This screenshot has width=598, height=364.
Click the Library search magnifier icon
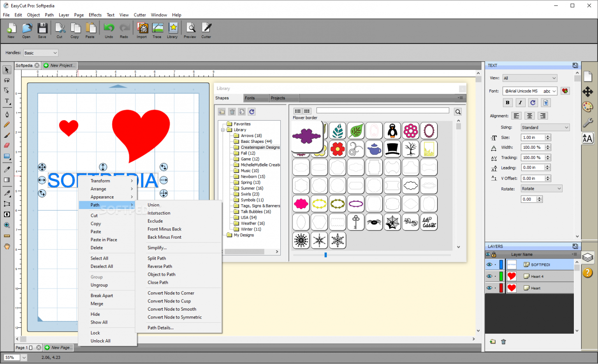point(458,112)
